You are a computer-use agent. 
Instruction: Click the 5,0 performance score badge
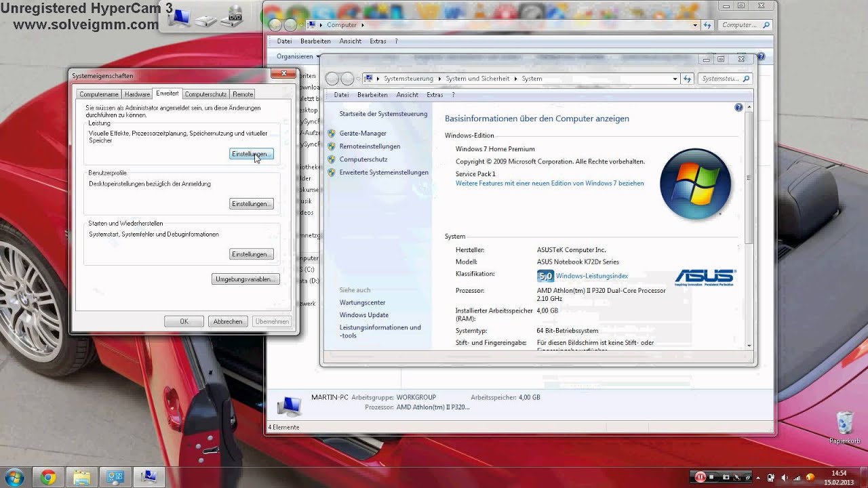pos(545,276)
